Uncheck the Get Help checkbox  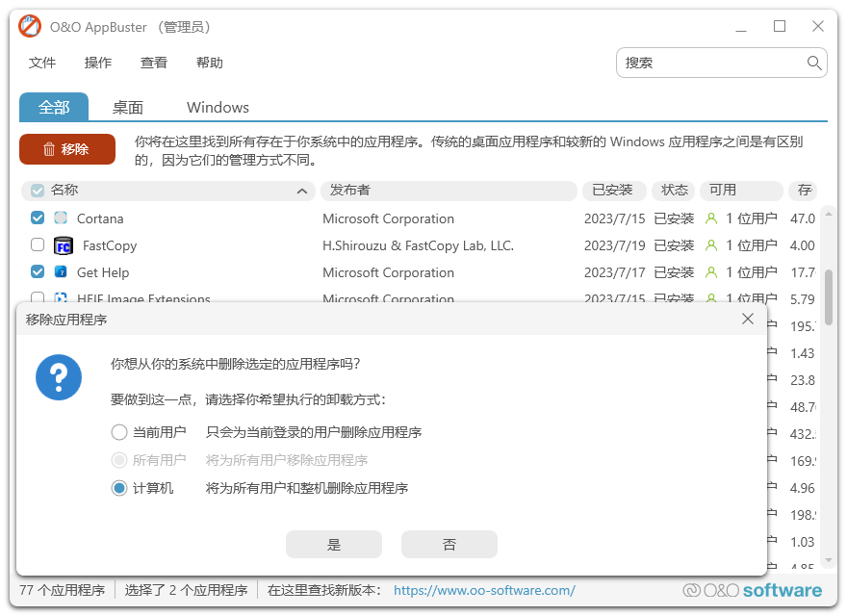38,271
